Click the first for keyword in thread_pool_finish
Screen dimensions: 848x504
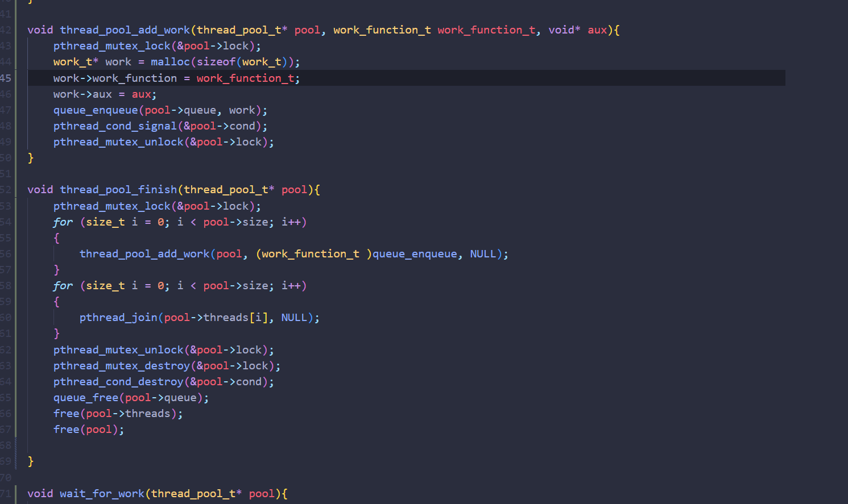[x=63, y=222]
